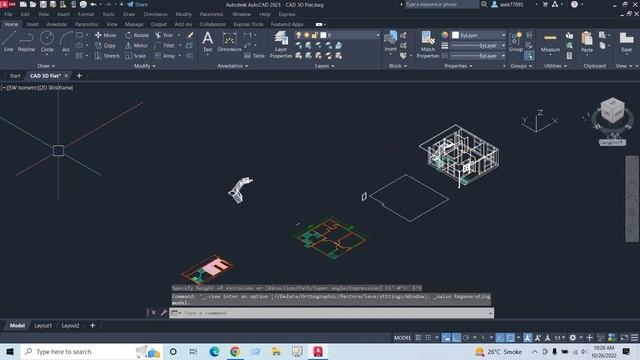Open the Insert ribbon tab
Viewport: 640px width, 360px height.
[32, 24]
